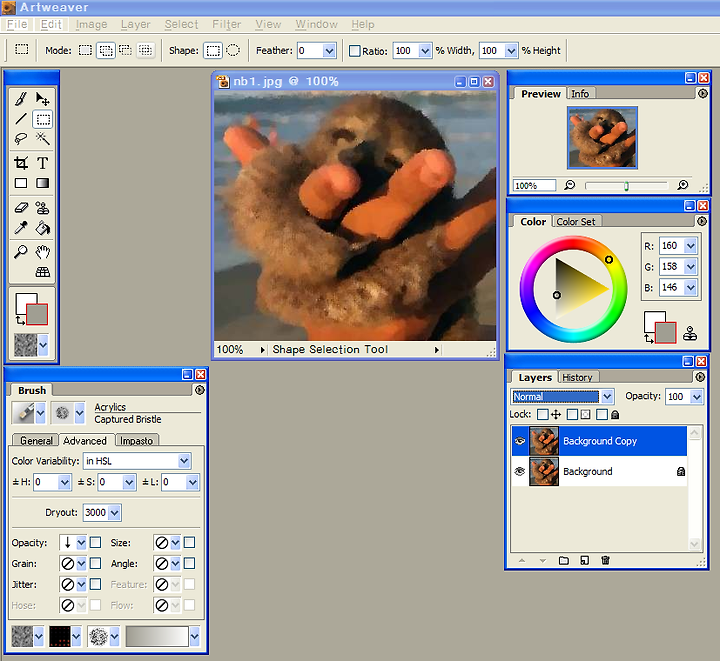This screenshot has height=661, width=720.
Task: Open Brush panel options menu button
Action: tap(199, 390)
